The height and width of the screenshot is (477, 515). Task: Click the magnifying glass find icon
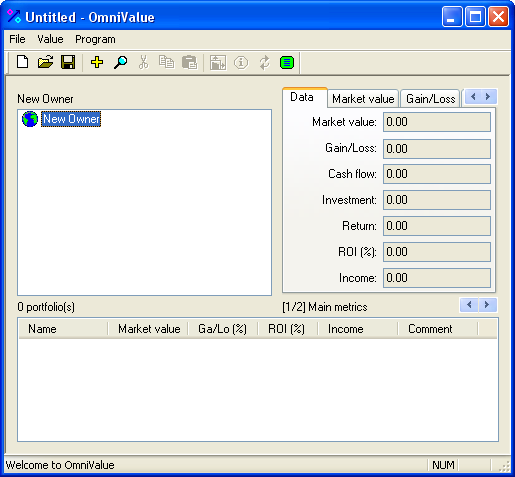pyautogui.click(x=120, y=62)
